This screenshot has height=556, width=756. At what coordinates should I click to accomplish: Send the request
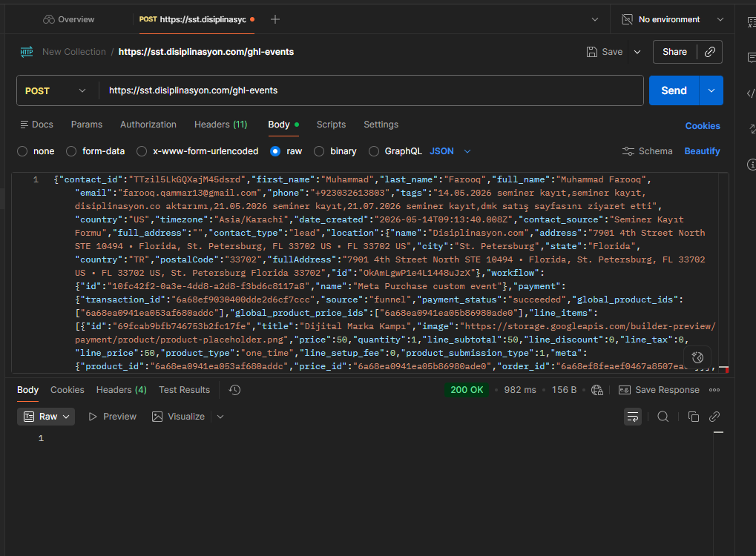pos(674,90)
